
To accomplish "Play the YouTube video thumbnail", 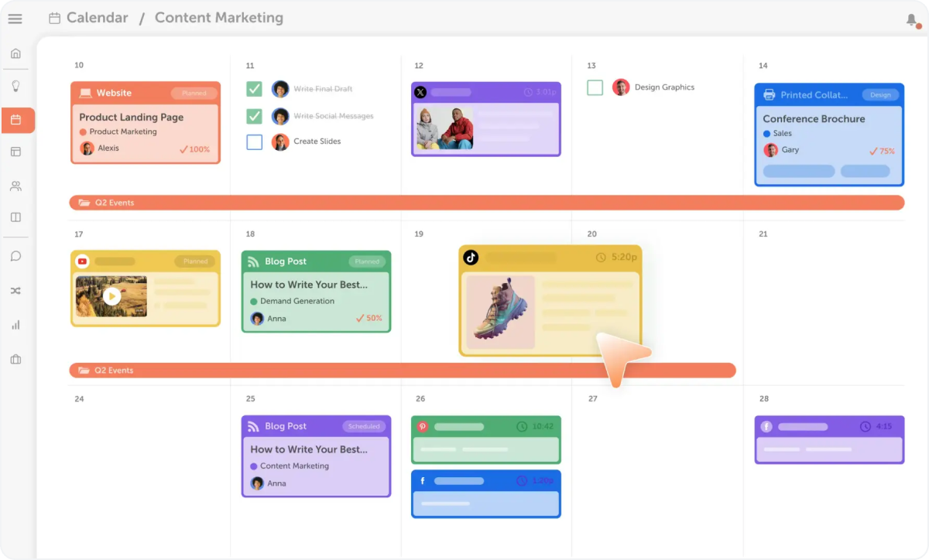I will point(112,295).
